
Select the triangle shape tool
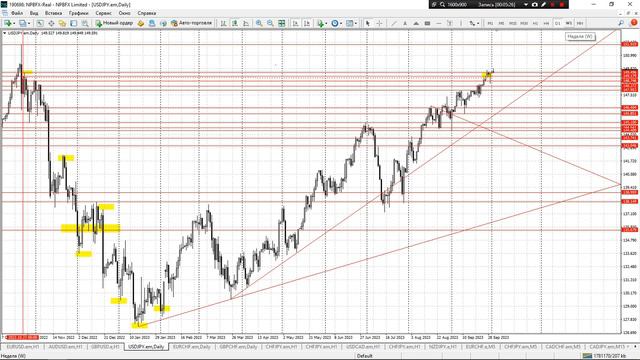pyautogui.click(x=416, y=23)
